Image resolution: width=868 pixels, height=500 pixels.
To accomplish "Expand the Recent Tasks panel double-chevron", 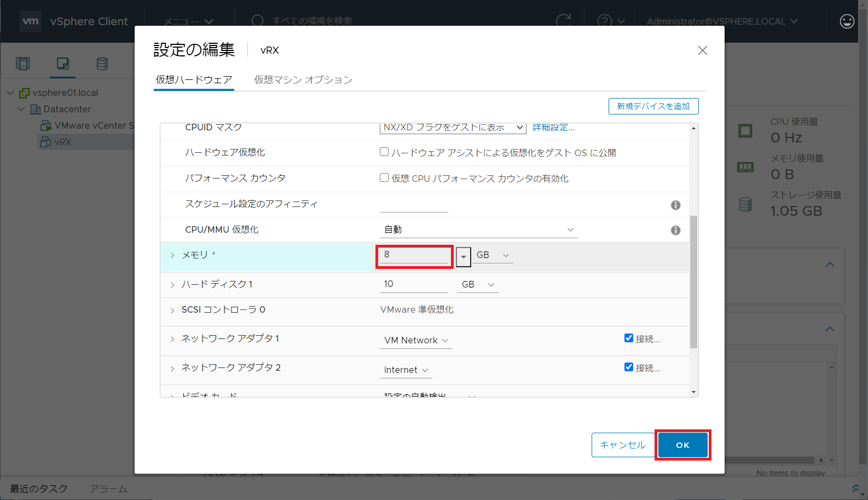I will [855, 487].
